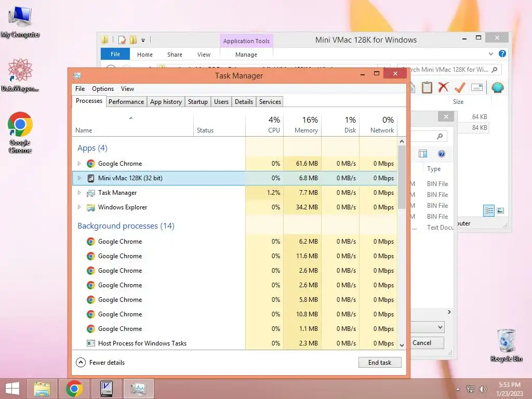Expand the Task Manager app entry
The height and width of the screenshot is (399, 532).
point(79,193)
